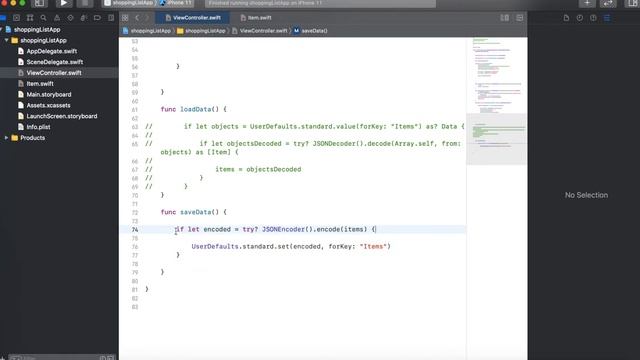Click the navigator add button
Image resolution: width=640 pixels, height=360 pixels.
2,358
